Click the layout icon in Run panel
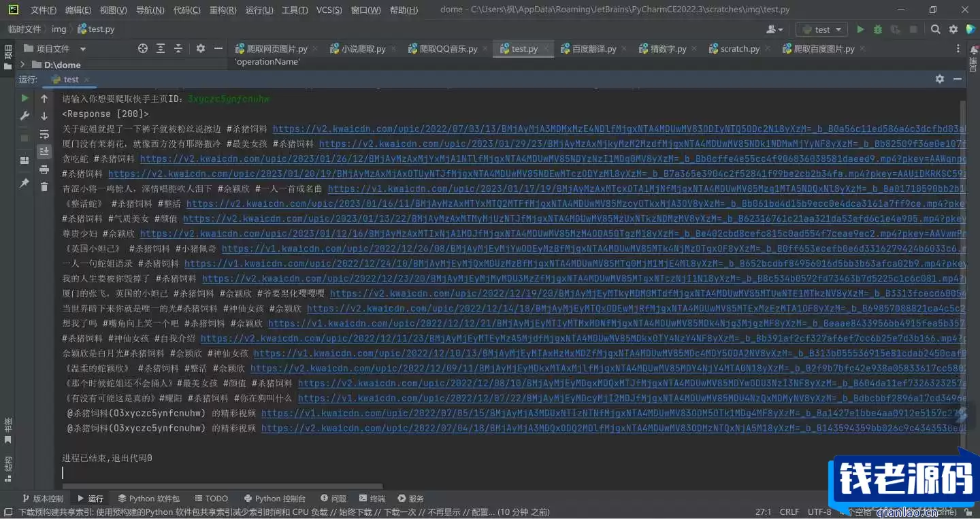The image size is (980, 519). click(x=25, y=161)
